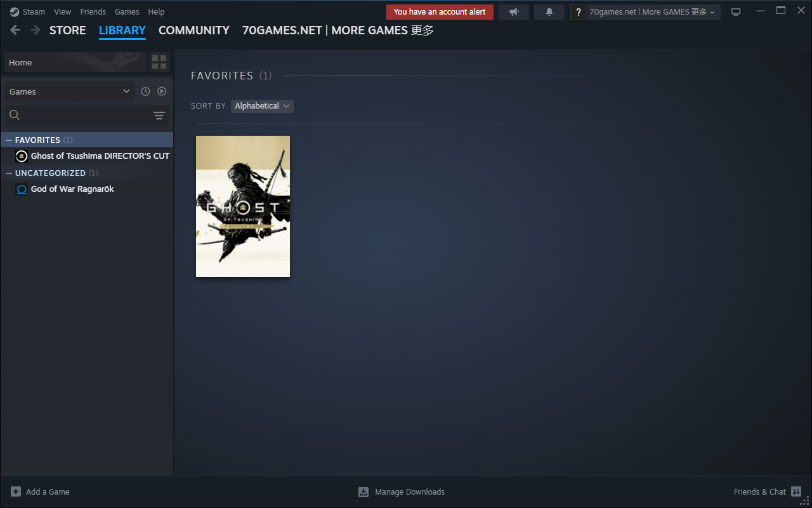Screen dimensions: 812x508
Task: Open the 70games.net account dropdown
Action: click(x=653, y=12)
